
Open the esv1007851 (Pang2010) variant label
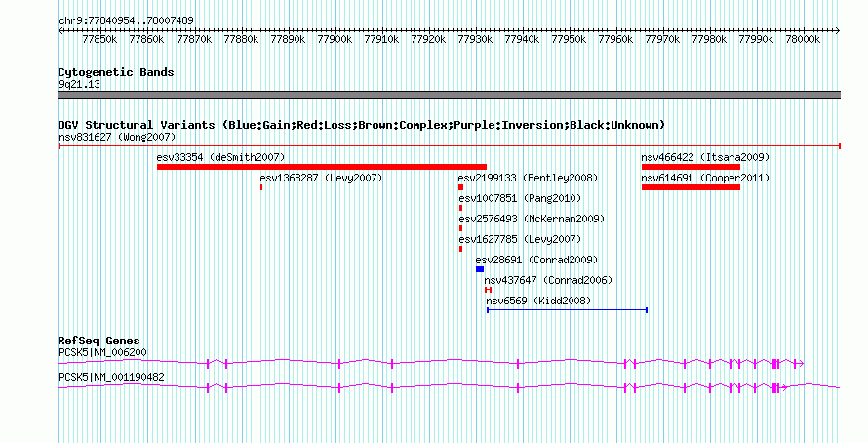(521, 198)
